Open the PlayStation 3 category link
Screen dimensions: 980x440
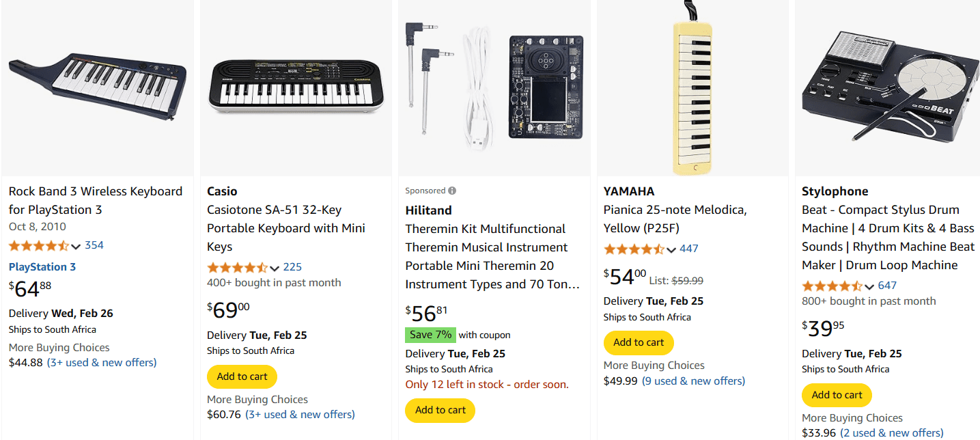pyautogui.click(x=42, y=266)
